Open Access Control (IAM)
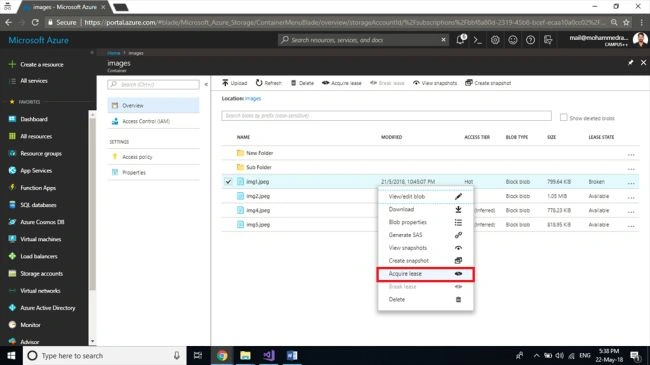The image size is (650, 365). (153, 121)
